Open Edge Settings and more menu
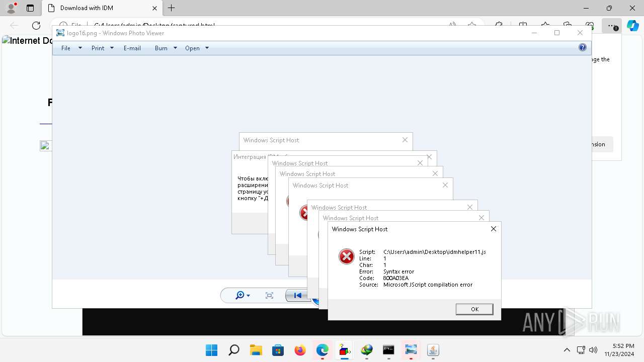The image size is (644, 362). (611, 26)
